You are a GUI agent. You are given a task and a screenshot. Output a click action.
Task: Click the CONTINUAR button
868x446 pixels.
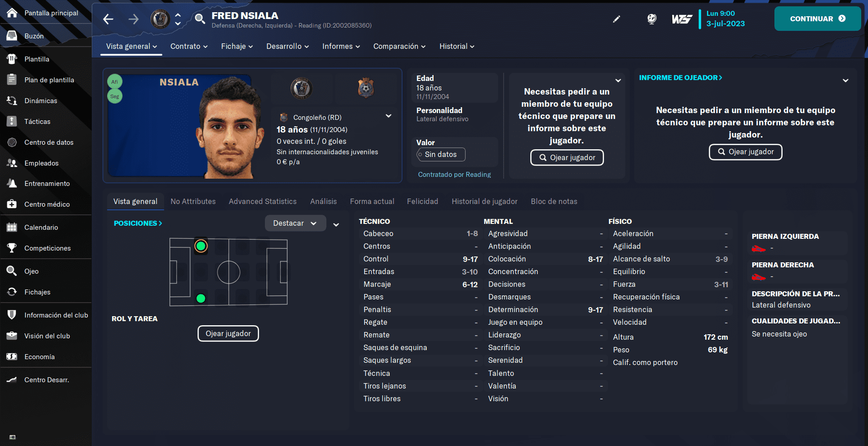tap(817, 19)
